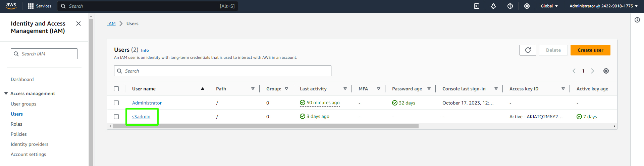This screenshot has width=644, height=166.
Task: Open the s3admin user link
Action: (x=141, y=117)
